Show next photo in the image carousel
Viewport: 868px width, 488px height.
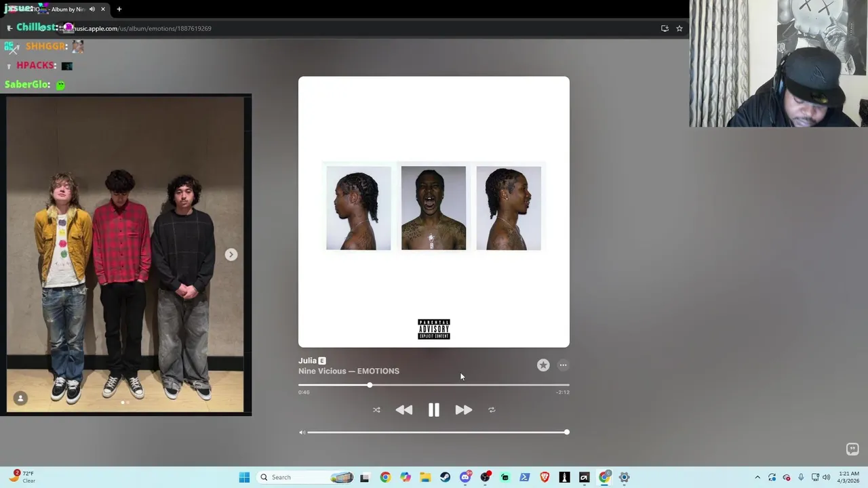point(231,255)
